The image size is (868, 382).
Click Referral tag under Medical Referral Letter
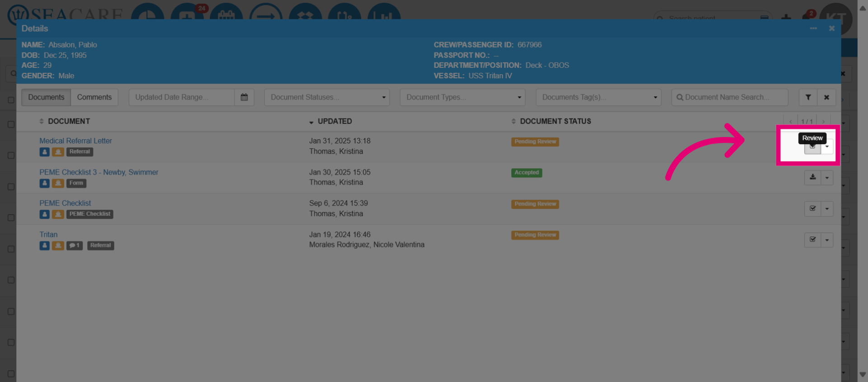point(80,152)
